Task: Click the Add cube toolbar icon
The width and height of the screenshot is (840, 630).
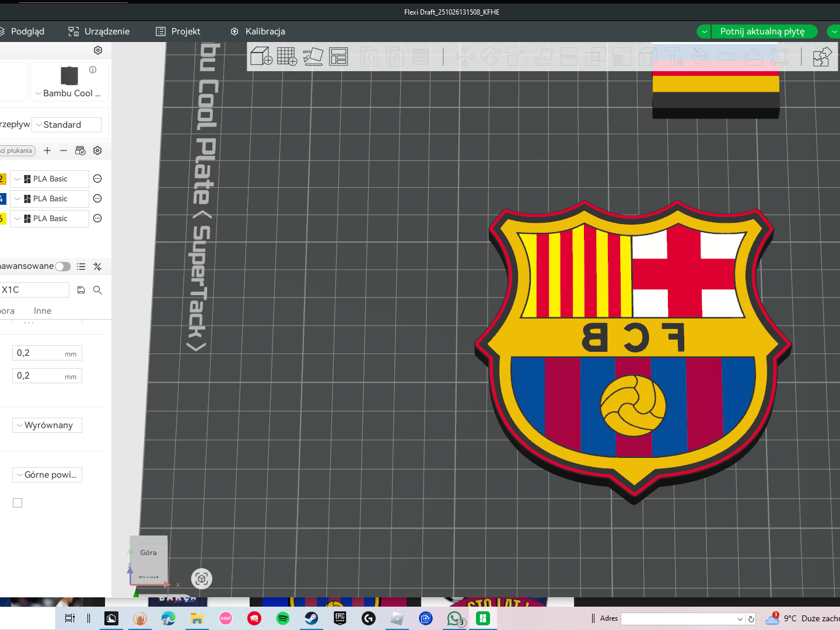Action: click(x=261, y=57)
